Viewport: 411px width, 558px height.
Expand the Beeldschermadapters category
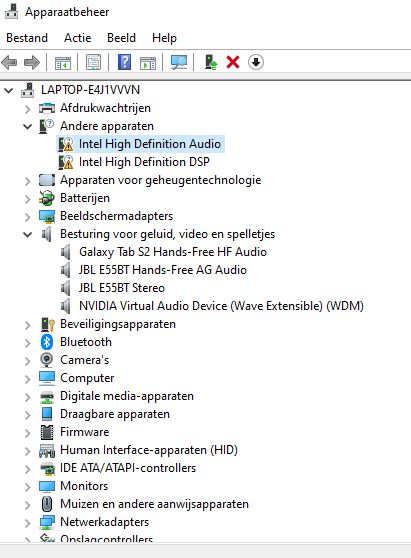(27, 216)
